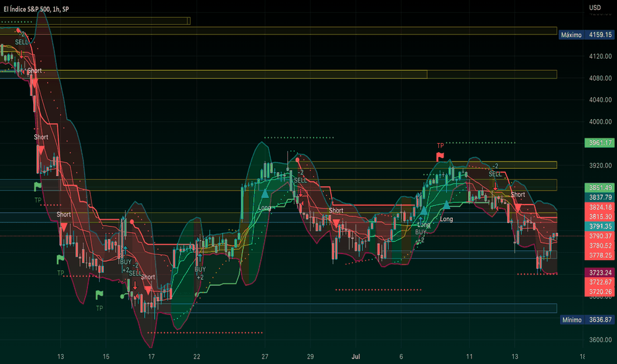Click the red 3790.37 price tag
Image resolution: width=617 pixels, height=364 pixels.
600,236
